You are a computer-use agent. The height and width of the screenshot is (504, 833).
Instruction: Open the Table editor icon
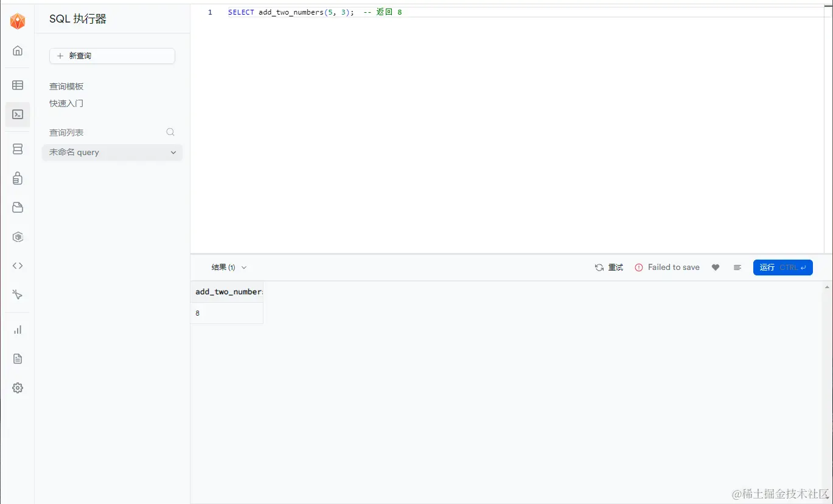18,85
